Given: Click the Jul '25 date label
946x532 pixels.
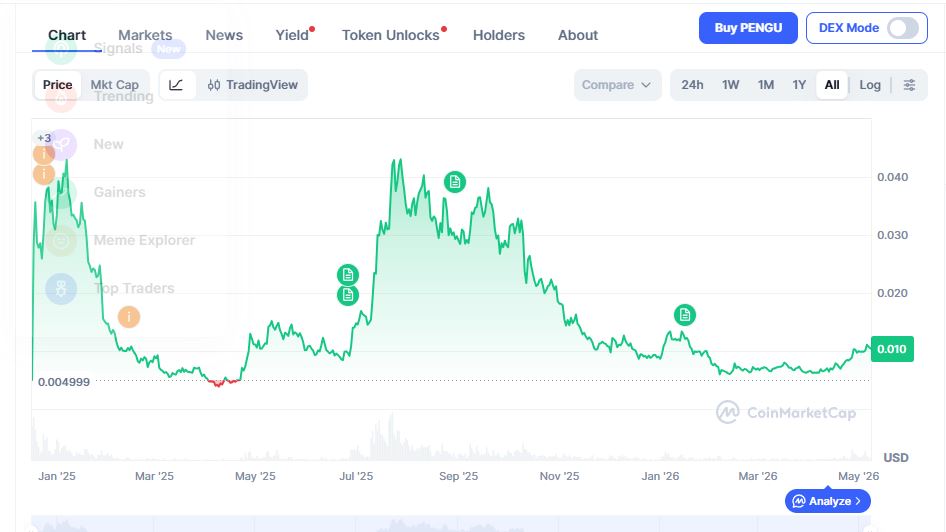Looking at the screenshot, I should pyautogui.click(x=356, y=476).
